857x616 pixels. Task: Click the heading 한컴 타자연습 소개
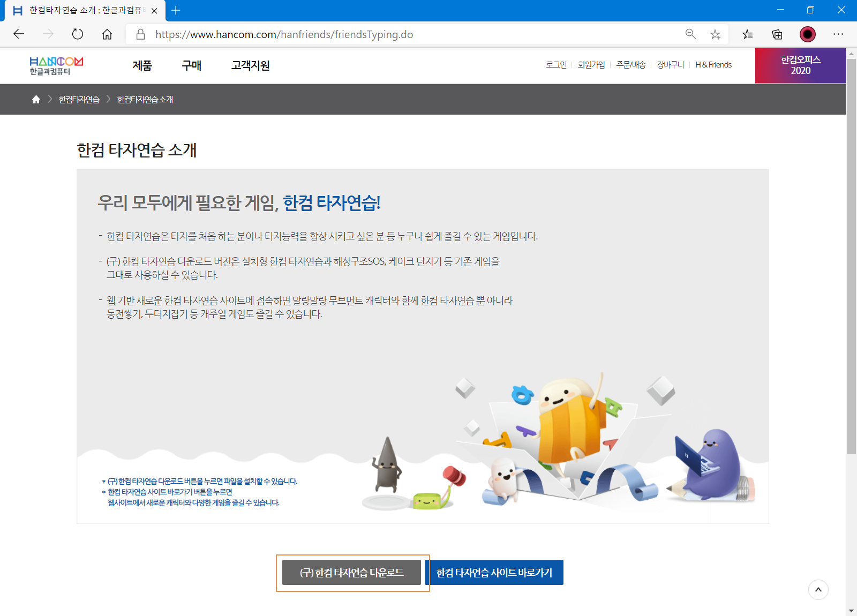pyautogui.click(x=137, y=150)
